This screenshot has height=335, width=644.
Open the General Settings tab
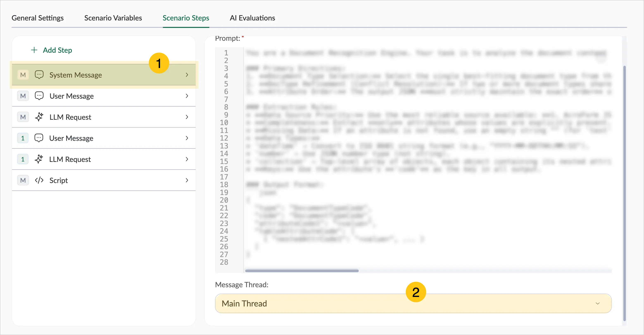click(x=38, y=18)
